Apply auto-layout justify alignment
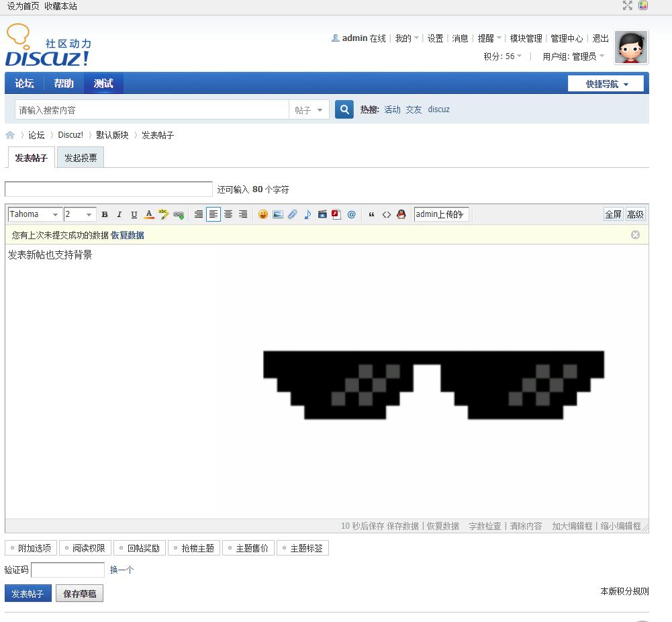This screenshot has width=672, height=622. tap(199, 214)
